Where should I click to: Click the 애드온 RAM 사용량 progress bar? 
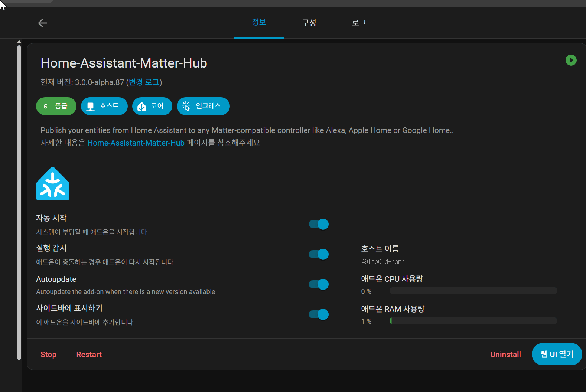click(x=473, y=321)
